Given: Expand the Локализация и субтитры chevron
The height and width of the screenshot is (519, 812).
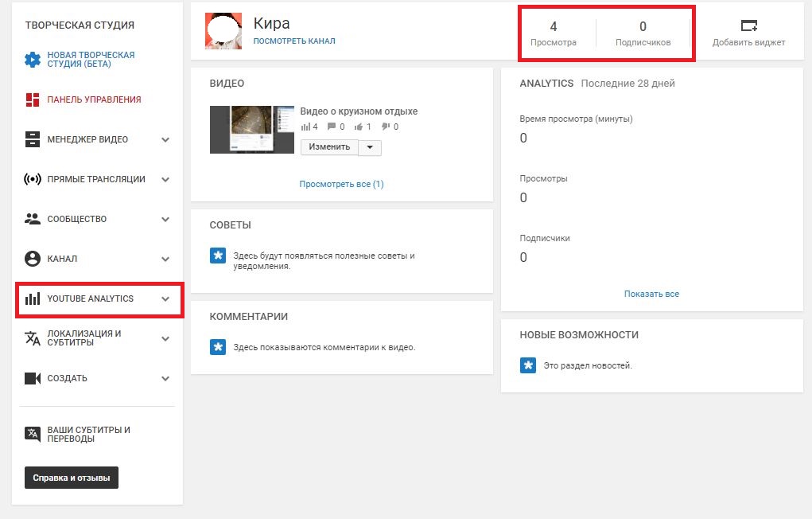Looking at the screenshot, I should 165,338.
